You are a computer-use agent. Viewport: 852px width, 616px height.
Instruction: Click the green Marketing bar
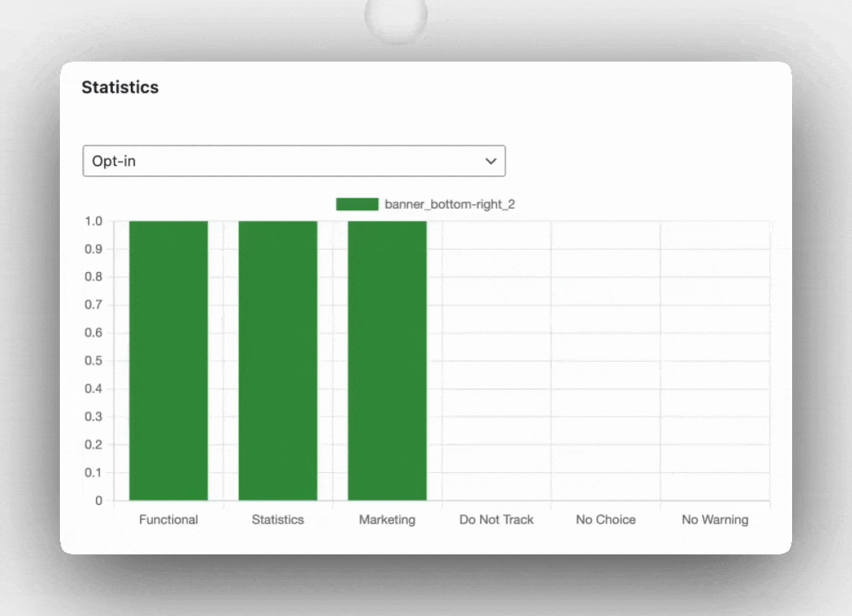coord(387,359)
